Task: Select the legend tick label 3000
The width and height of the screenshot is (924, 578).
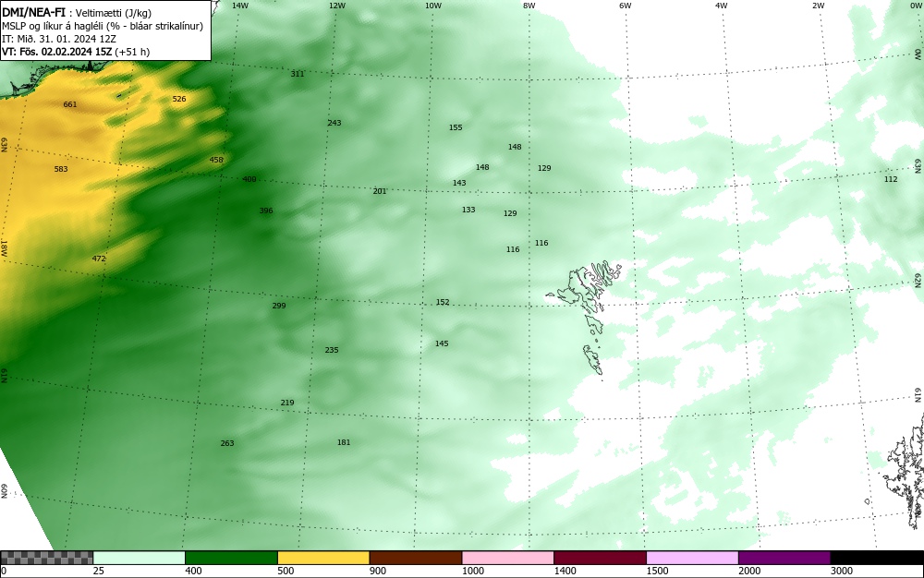Action: pyautogui.click(x=842, y=571)
